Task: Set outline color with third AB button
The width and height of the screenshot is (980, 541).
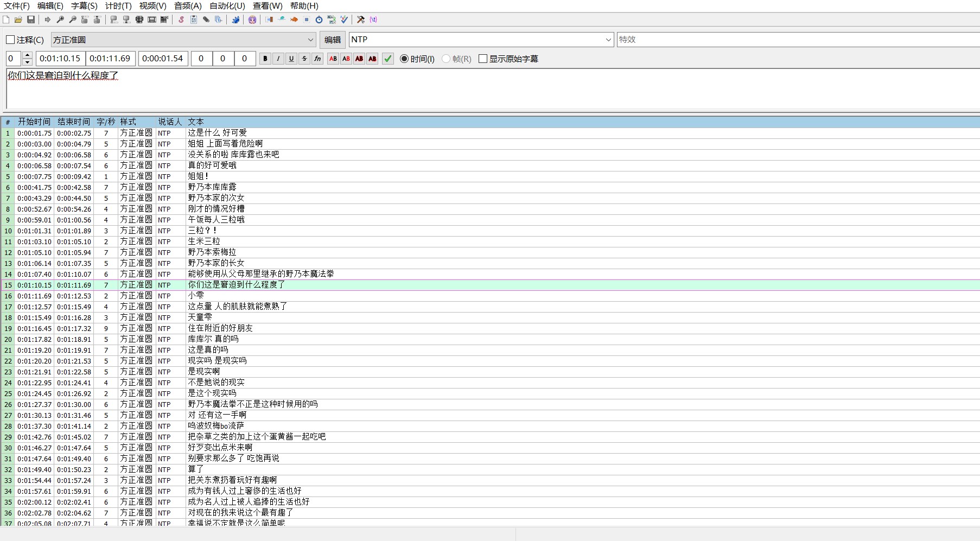Action: [359, 59]
